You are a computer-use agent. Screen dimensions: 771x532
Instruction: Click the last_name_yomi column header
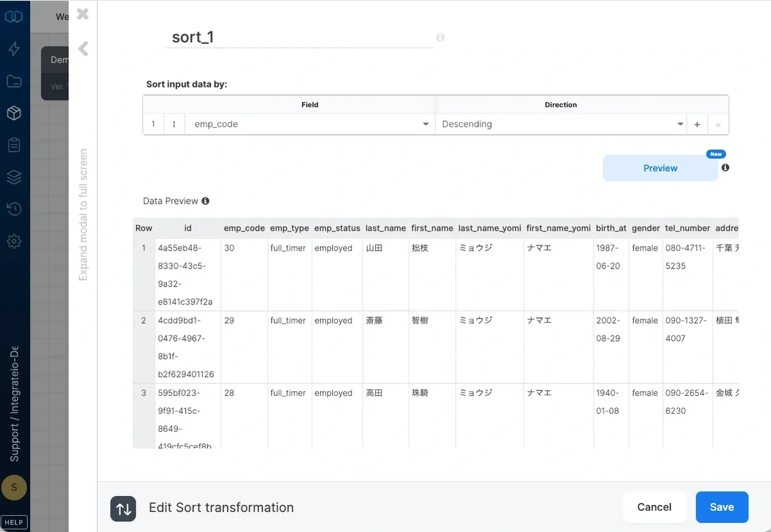coord(490,228)
